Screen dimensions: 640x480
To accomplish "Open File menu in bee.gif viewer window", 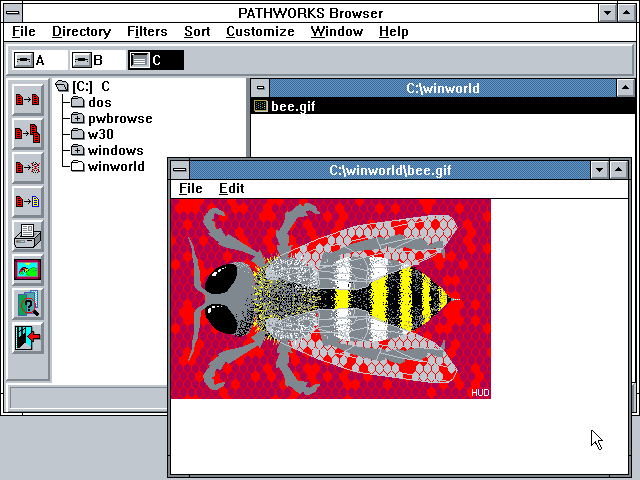I will coord(191,189).
